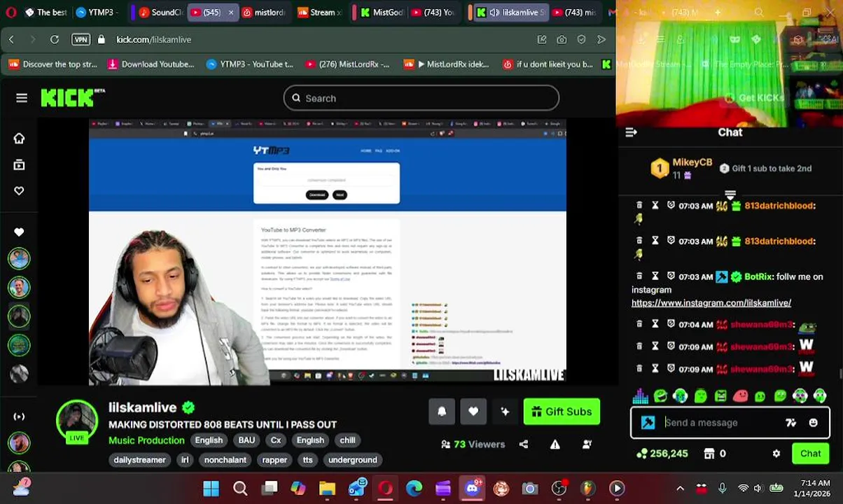Click the 'dailystreamer' tag
The width and height of the screenshot is (843, 504).
coord(139,460)
